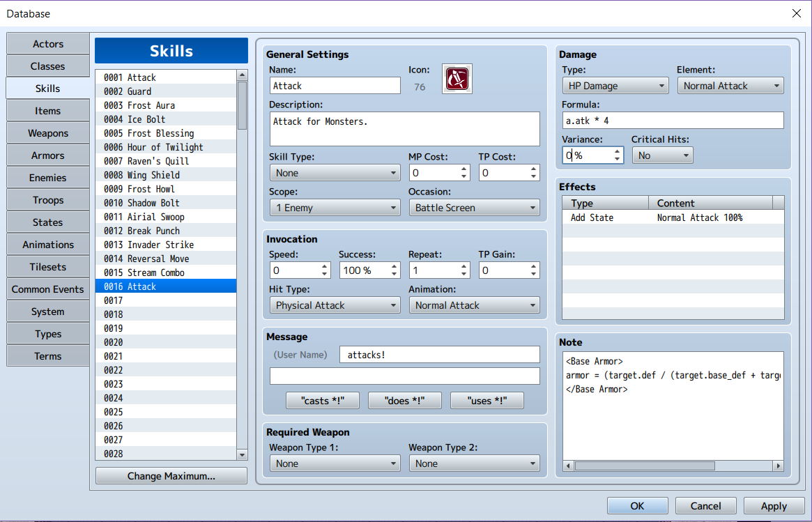
Task: Click the Change Maximum button
Action: (171, 476)
